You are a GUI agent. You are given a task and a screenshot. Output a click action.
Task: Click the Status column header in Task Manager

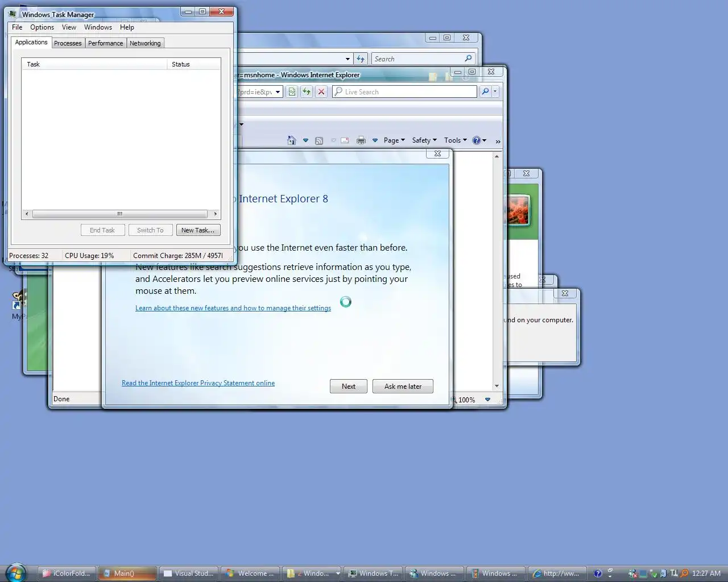click(194, 64)
